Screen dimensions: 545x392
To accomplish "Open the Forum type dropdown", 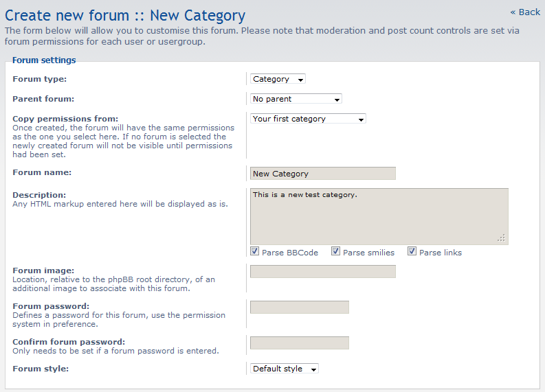I will [x=278, y=79].
